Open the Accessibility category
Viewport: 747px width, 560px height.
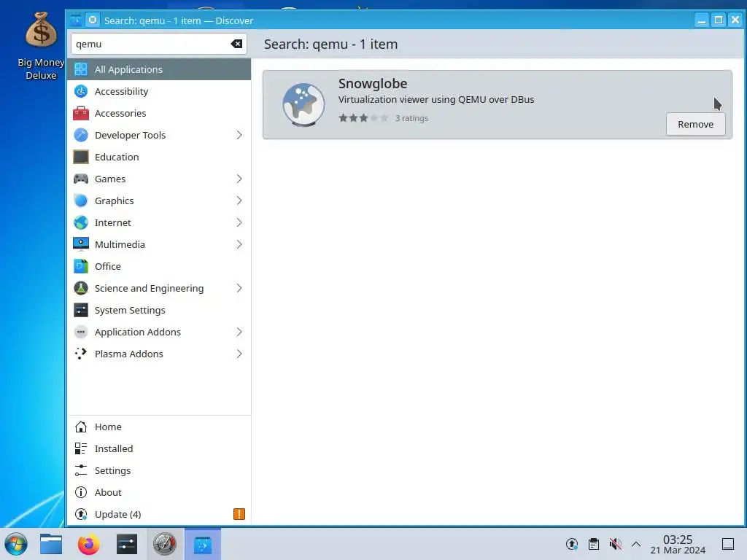point(159,91)
